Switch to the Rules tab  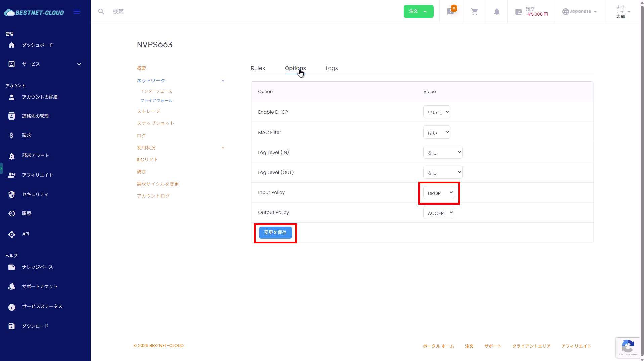click(258, 68)
